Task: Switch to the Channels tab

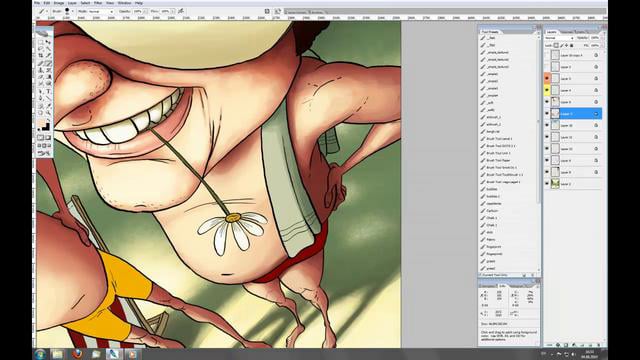Action: pos(566,32)
